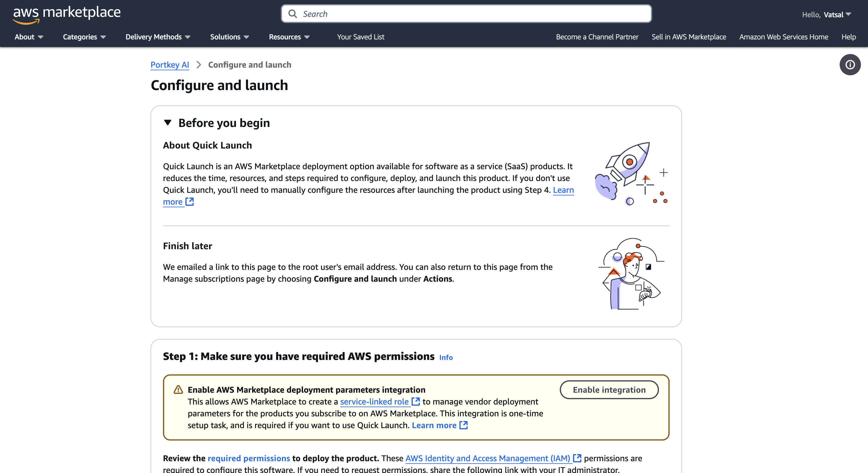The height and width of the screenshot is (473, 868).
Task: Click the AWS Marketplace logo
Action: tap(66, 14)
